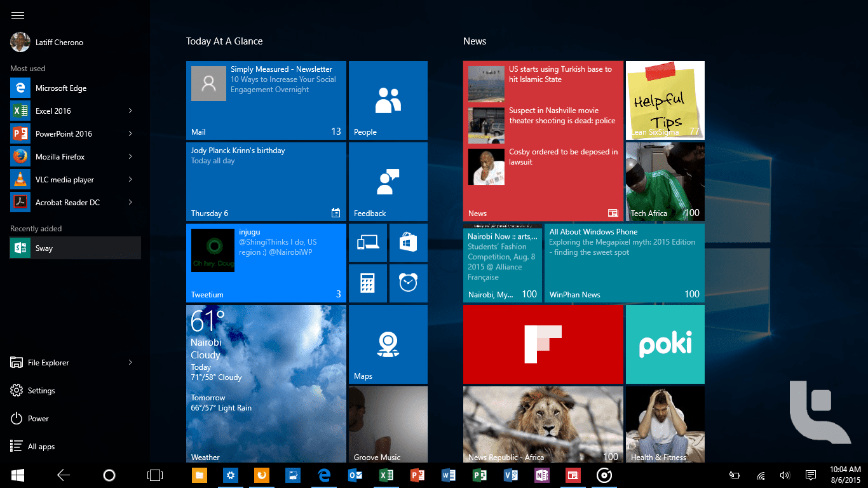Open the Tech Africa tile

(x=665, y=182)
